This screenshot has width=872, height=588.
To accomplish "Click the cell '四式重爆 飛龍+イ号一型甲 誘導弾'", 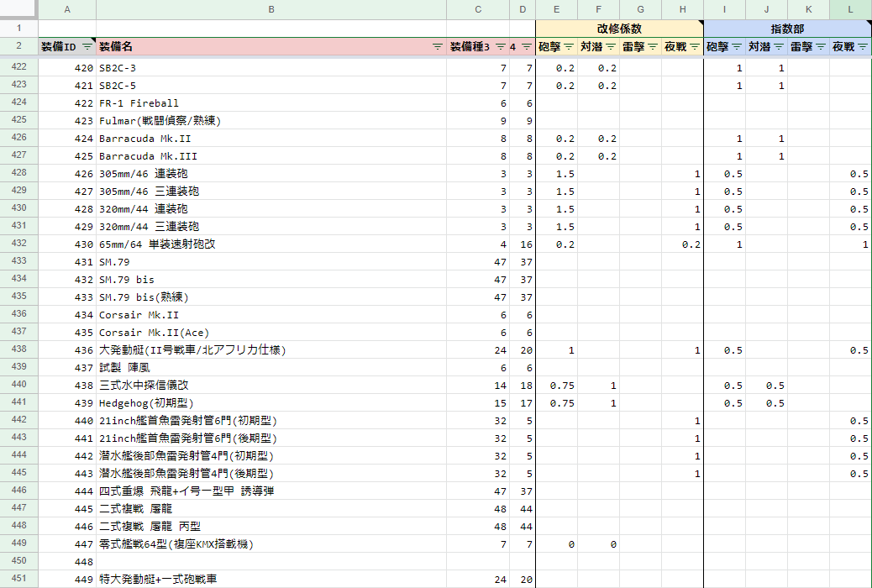I will coord(271,491).
